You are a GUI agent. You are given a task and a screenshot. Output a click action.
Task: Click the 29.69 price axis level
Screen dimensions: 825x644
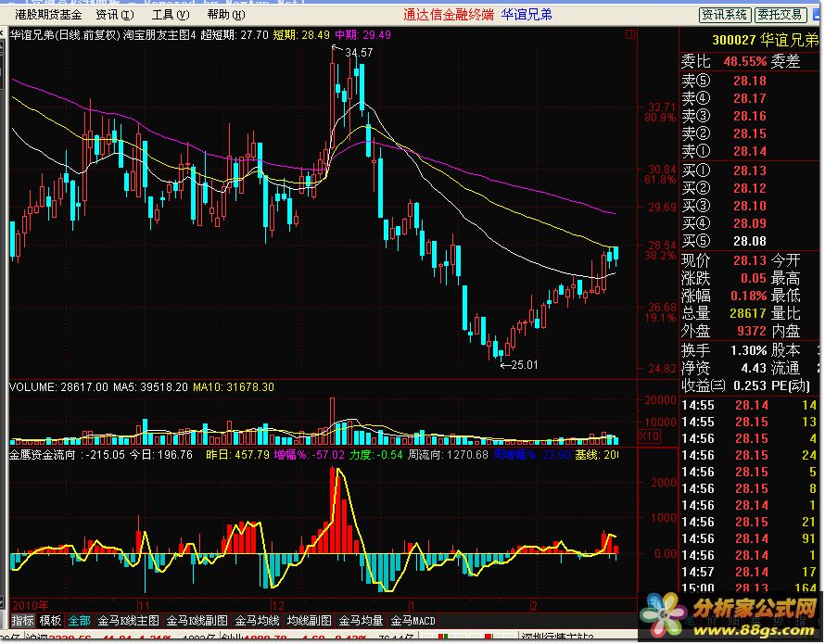662,208
